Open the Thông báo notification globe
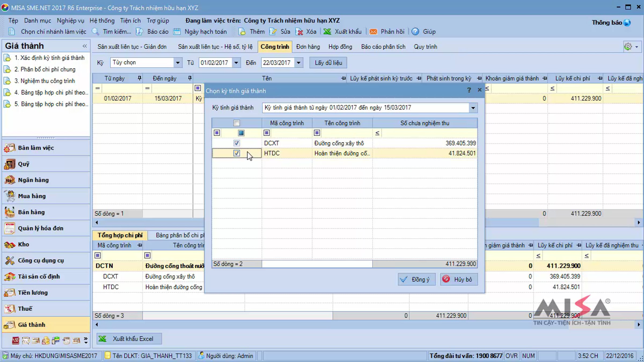644x362 pixels. 627,23
